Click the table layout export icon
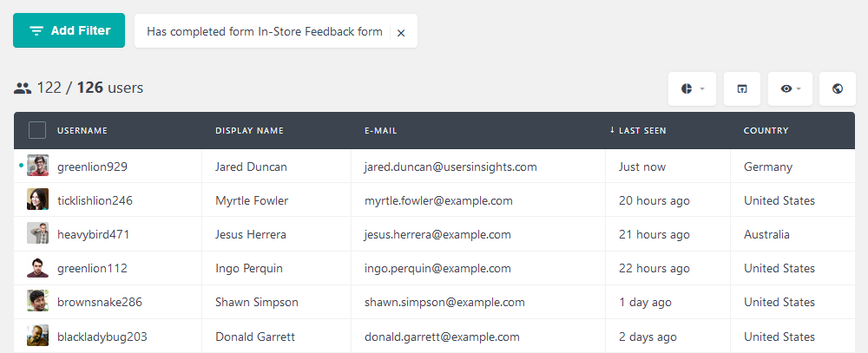This screenshot has height=353, width=868. 742,88
